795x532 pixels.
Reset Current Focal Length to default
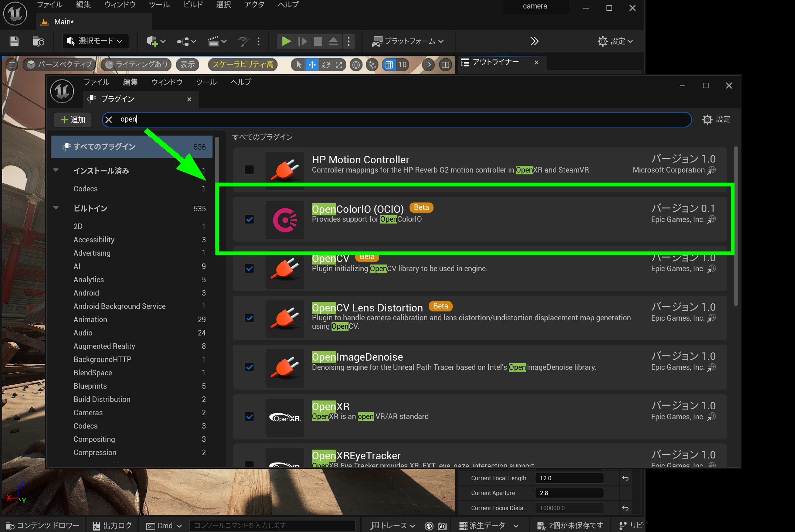625,478
